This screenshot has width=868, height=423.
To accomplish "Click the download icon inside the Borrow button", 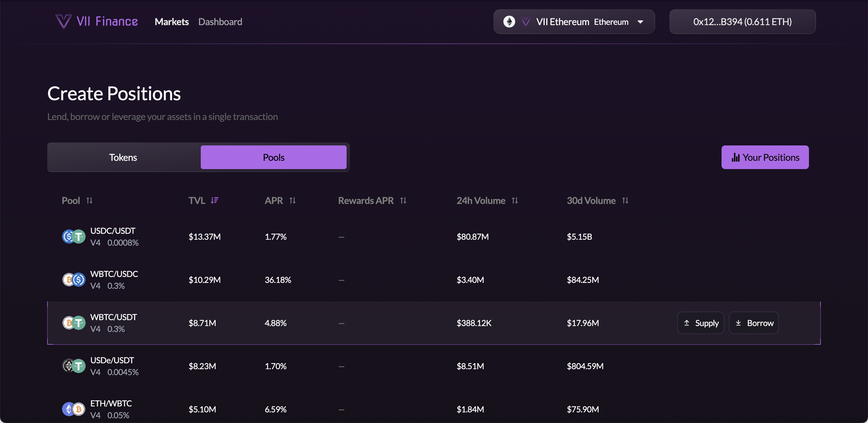I will coord(739,323).
